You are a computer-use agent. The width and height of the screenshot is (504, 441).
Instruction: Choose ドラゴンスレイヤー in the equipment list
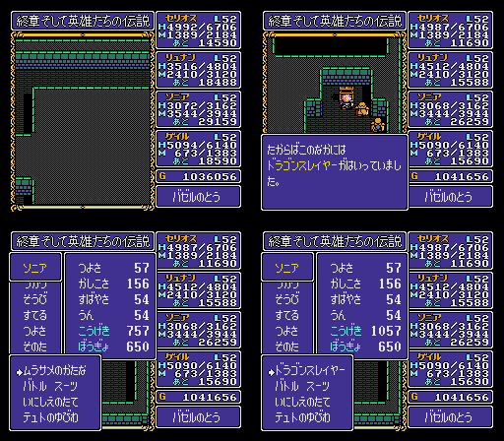310,371
